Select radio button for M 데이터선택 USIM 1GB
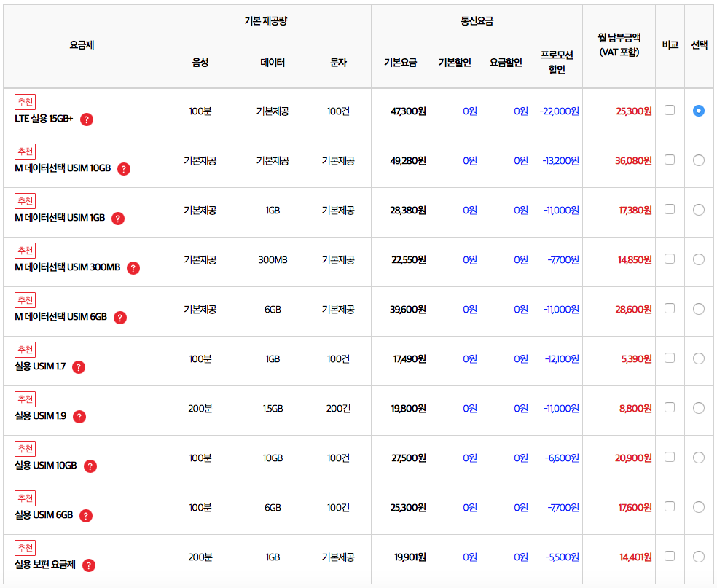Screen dimensions: 717x588 (x=699, y=210)
